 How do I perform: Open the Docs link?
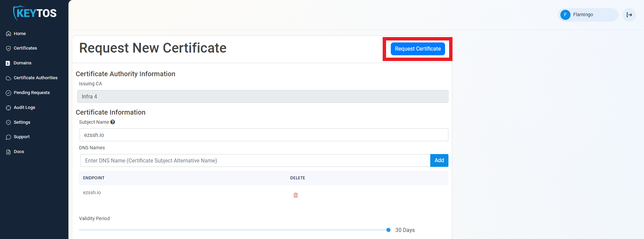(x=19, y=152)
